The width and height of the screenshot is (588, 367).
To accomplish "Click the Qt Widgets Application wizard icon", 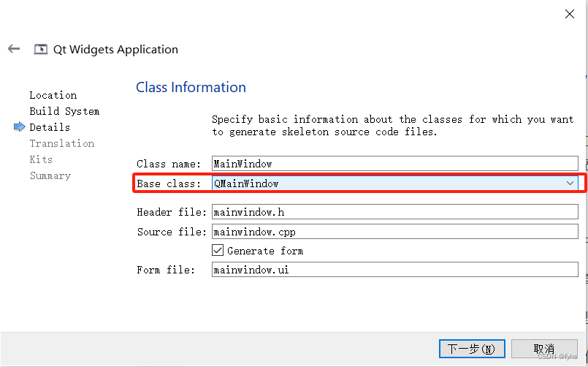I will coord(41,49).
